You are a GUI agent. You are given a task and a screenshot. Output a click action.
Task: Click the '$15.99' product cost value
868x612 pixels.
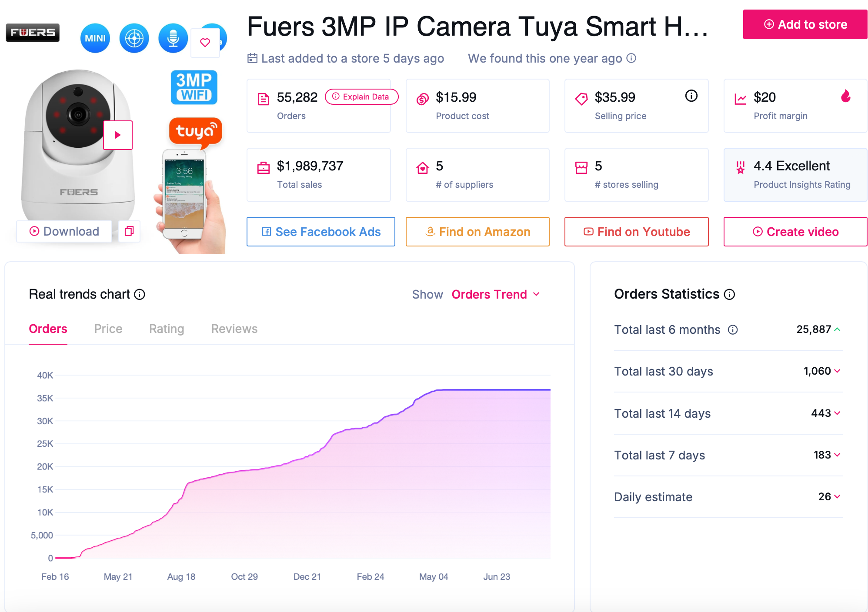(456, 97)
